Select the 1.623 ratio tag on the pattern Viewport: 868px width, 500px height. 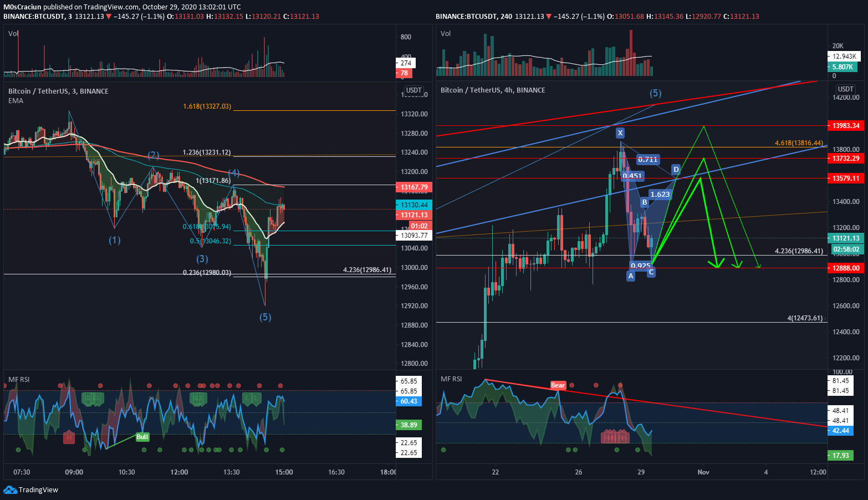coord(660,194)
